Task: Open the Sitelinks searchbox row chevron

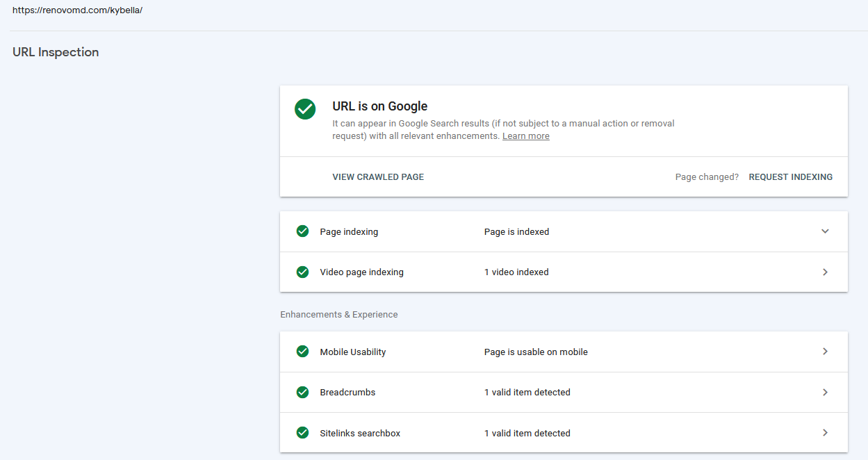Action: 825,433
